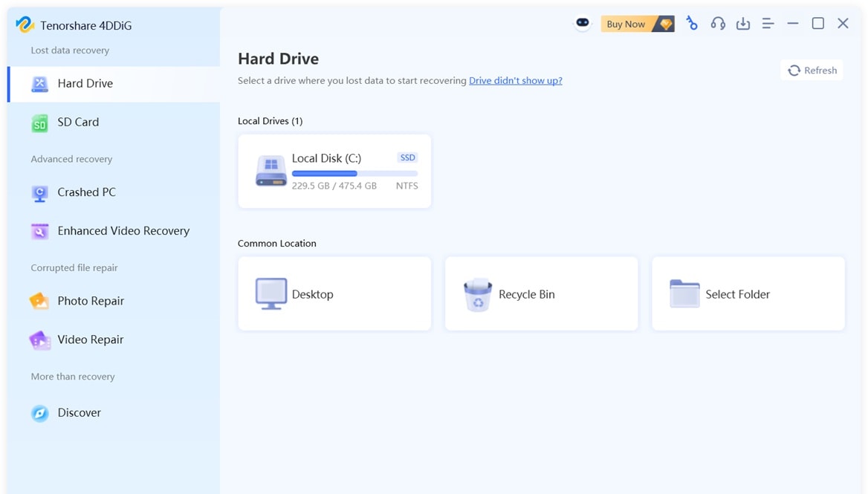Click the C: drive storage progress bar
Image resolution: width=868 pixels, height=494 pixels.
point(355,172)
